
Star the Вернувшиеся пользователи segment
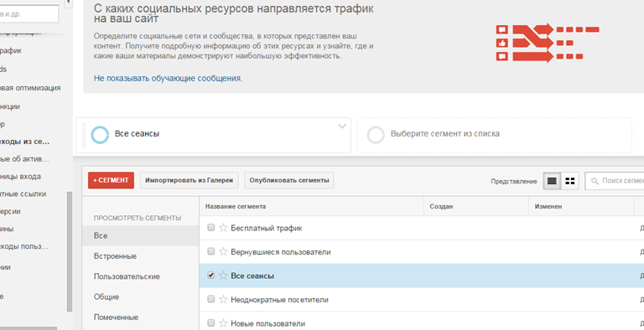click(223, 251)
